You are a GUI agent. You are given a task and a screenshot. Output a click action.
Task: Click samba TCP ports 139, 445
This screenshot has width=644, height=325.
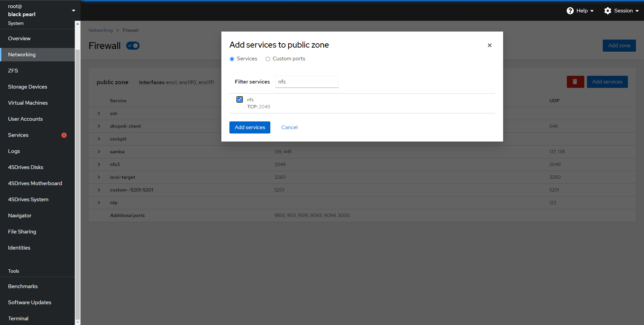click(x=283, y=152)
